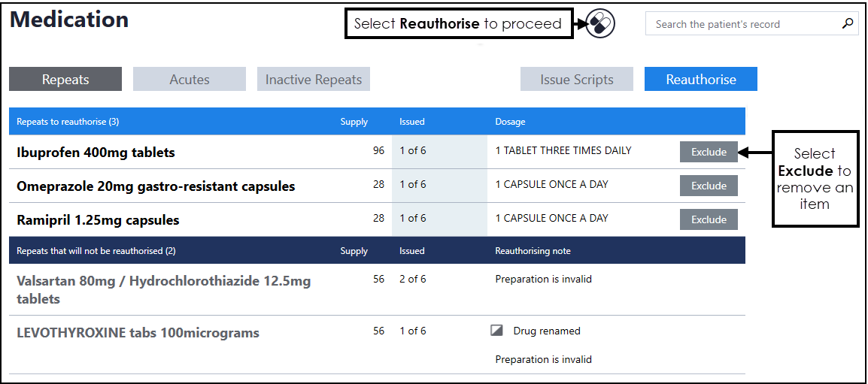Image resolution: width=868 pixels, height=384 pixels.
Task: Switch to the Repeats tab
Action: (x=65, y=80)
